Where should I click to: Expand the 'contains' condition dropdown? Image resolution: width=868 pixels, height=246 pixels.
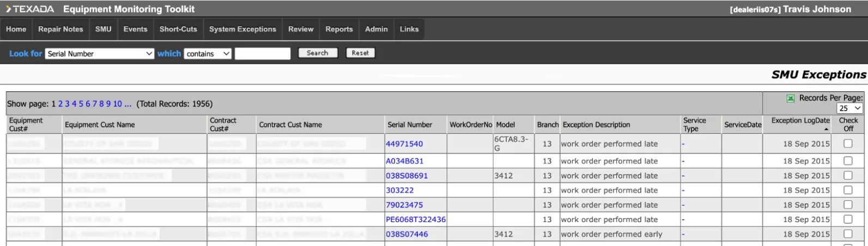(x=208, y=53)
